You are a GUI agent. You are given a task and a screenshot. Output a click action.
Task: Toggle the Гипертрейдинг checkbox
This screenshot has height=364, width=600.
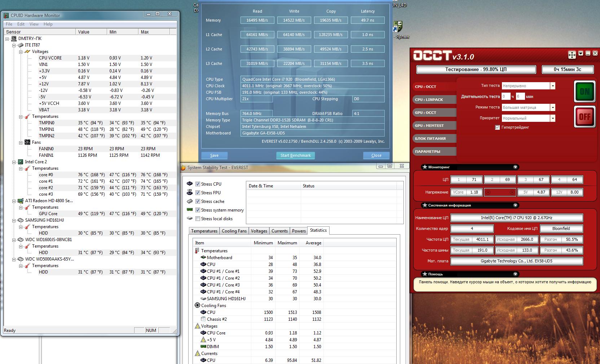(497, 128)
